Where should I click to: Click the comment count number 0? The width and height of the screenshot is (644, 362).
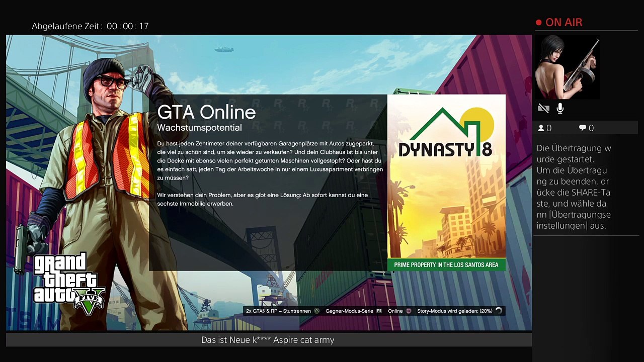tap(591, 128)
